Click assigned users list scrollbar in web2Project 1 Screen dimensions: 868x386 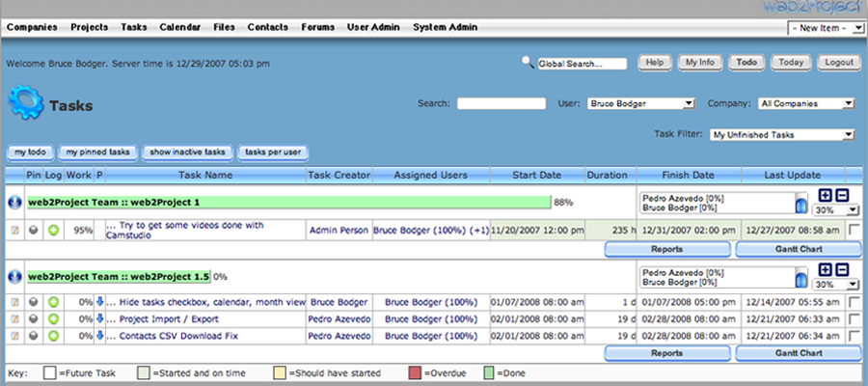point(800,203)
